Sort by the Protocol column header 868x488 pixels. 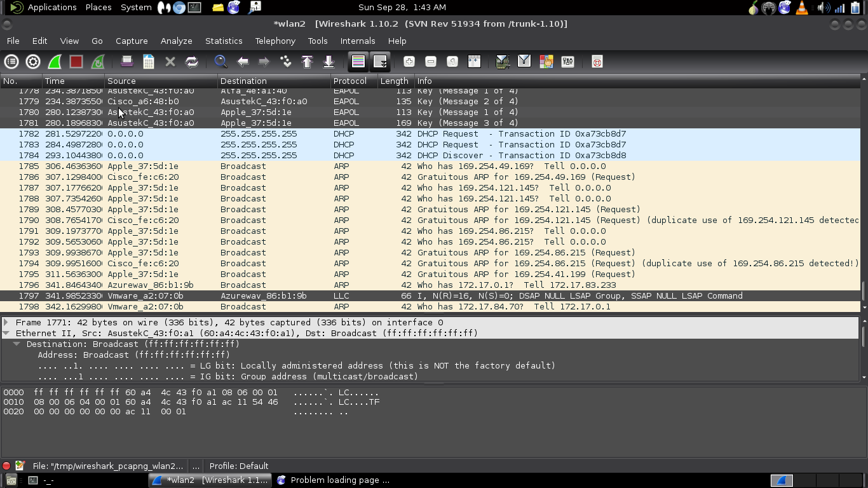[x=354, y=81]
